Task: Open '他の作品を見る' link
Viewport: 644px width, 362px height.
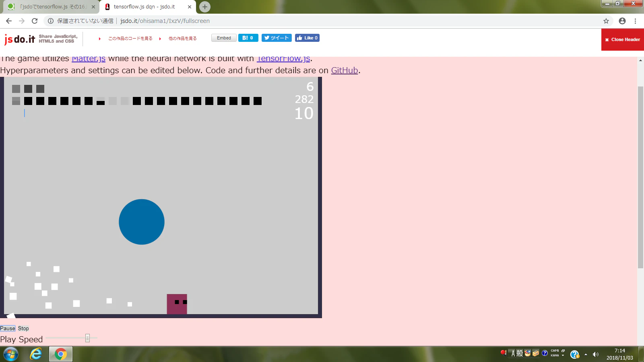Action: pos(182,39)
